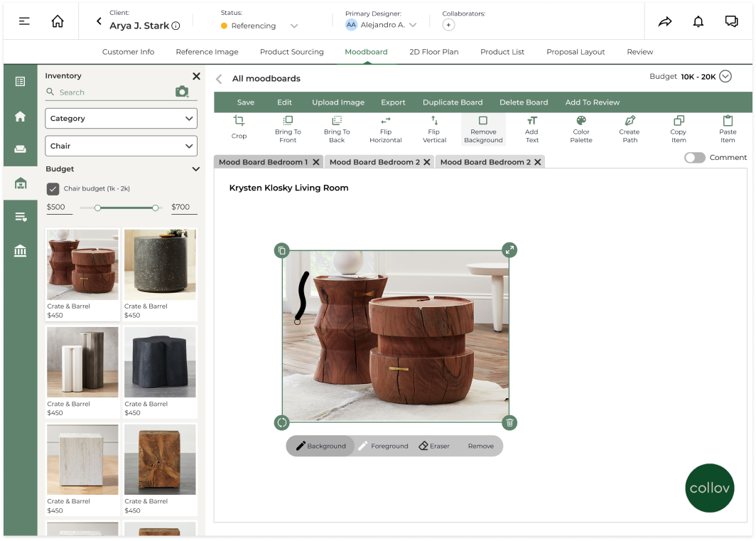Flip the image horizontally
This screenshot has height=541, width=756.
point(386,129)
